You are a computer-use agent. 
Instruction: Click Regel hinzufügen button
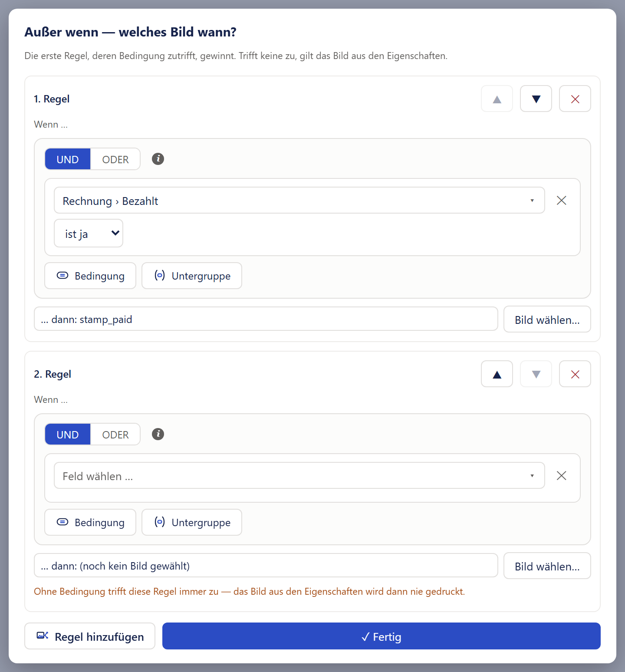pyautogui.click(x=90, y=636)
